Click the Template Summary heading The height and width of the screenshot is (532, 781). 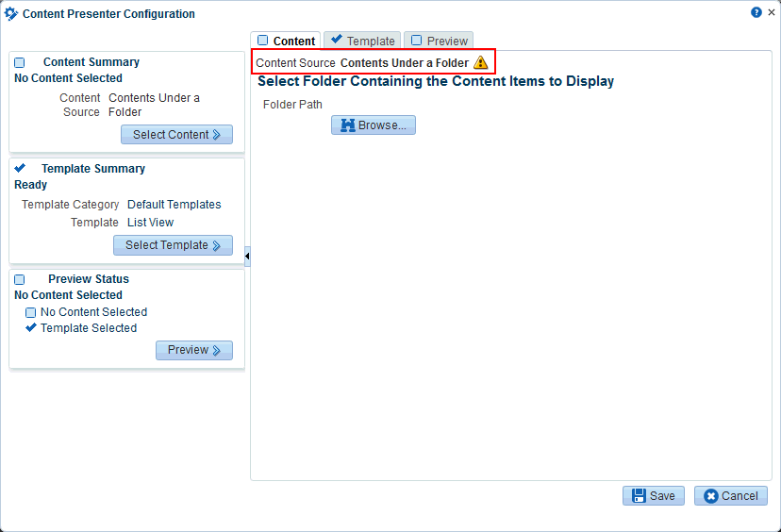(x=93, y=169)
